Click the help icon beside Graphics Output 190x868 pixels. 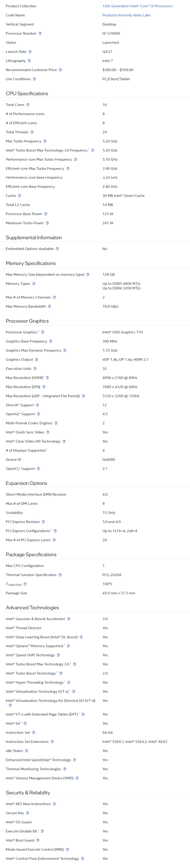36,360
